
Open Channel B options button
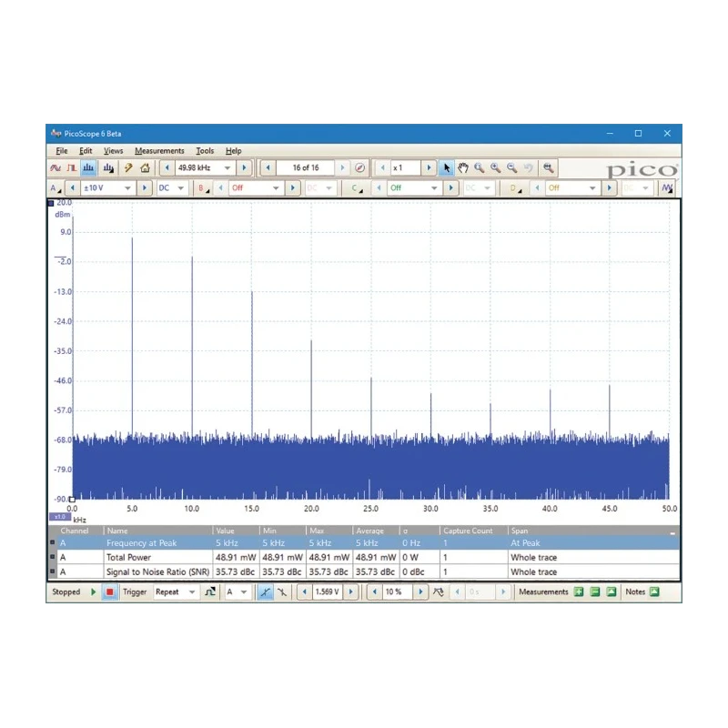[x=204, y=188]
